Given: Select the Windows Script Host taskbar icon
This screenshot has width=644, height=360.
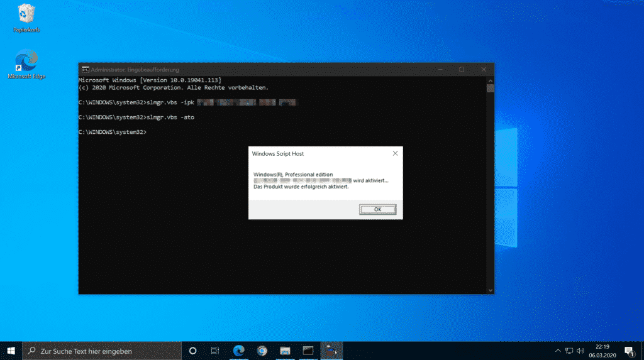Looking at the screenshot, I should pos(331,351).
